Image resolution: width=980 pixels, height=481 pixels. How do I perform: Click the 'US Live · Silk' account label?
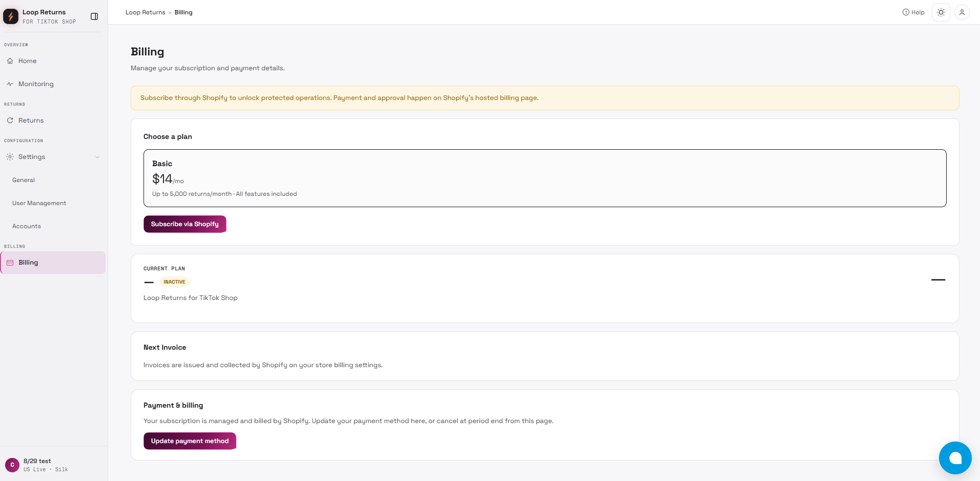46,469
